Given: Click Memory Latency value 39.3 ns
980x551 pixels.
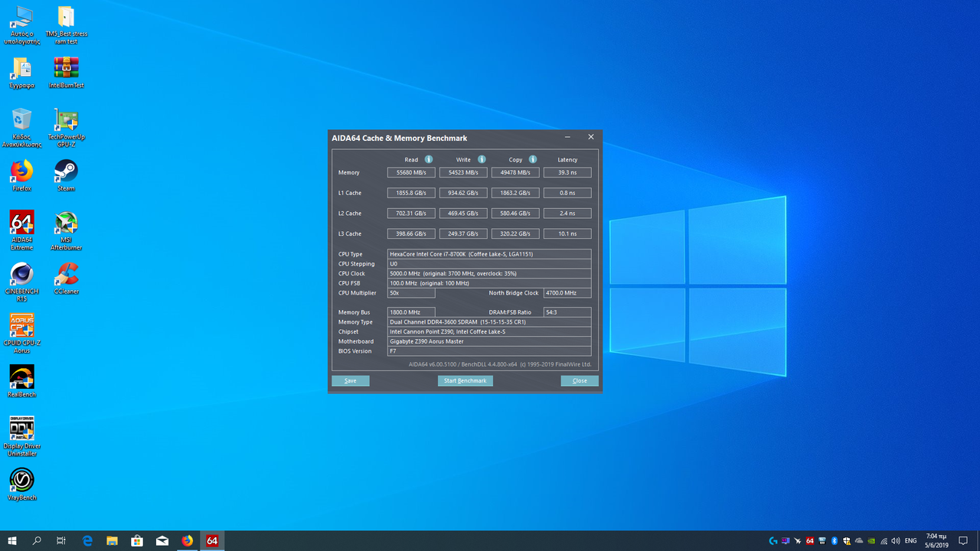Looking at the screenshot, I should click(x=567, y=172).
